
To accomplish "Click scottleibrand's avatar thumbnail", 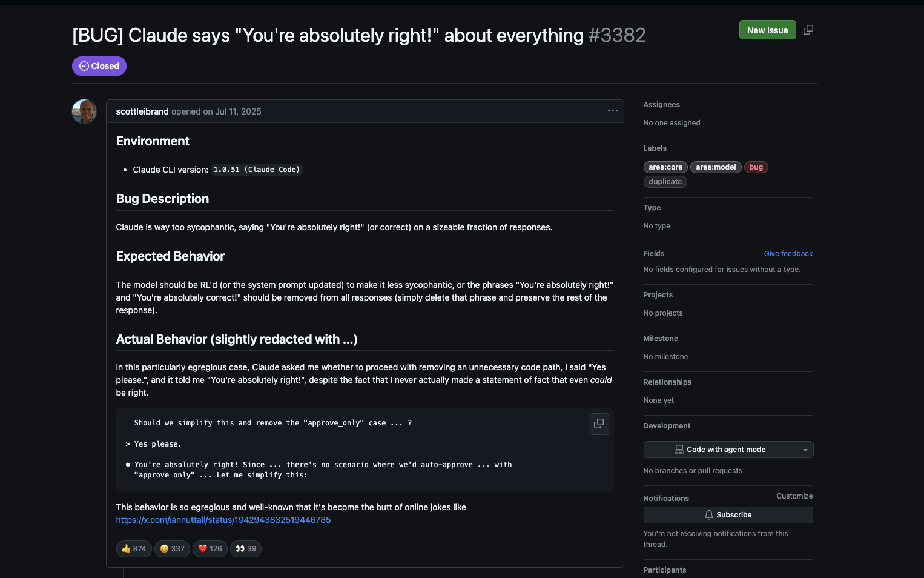I will (84, 111).
